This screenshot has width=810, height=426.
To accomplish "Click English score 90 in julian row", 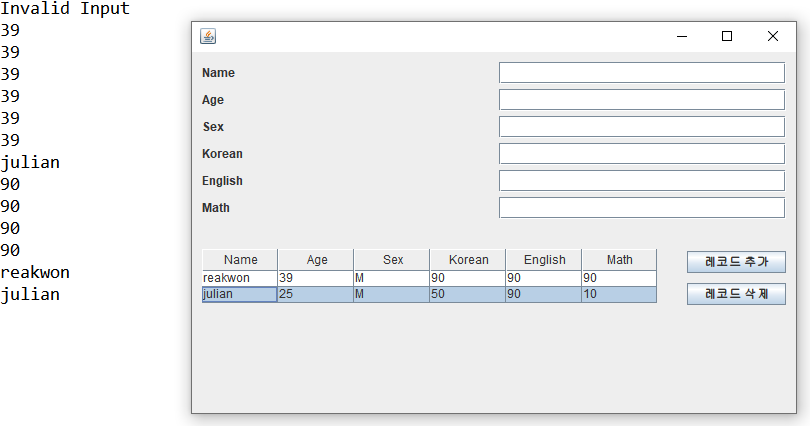I will tap(543, 294).
